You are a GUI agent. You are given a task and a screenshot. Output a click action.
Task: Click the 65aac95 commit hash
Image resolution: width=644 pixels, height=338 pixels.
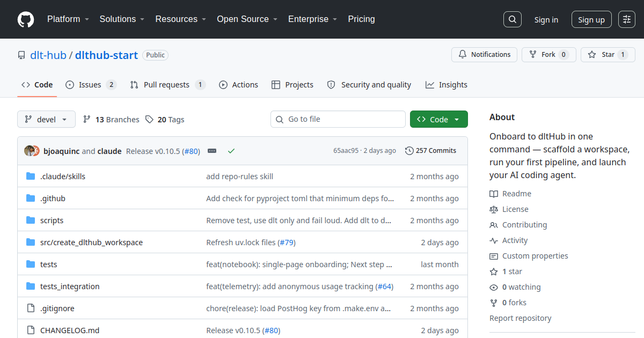pyautogui.click(x=346, y=151)
